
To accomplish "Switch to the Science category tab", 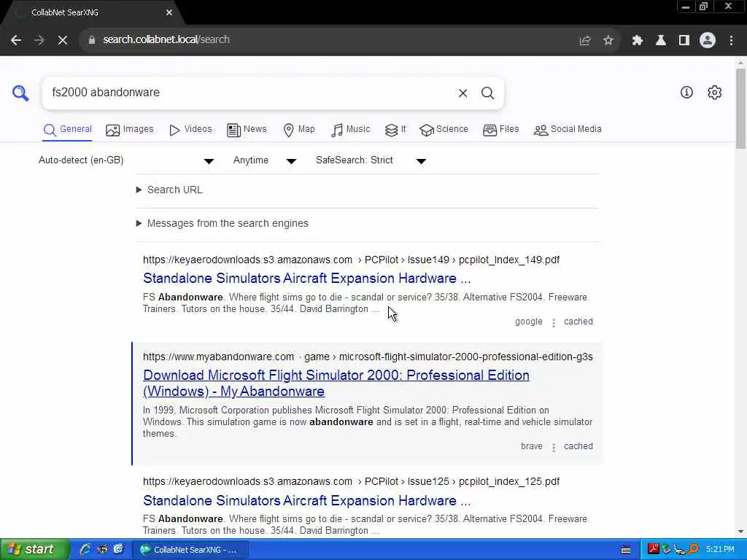I will tap(444, 130).
